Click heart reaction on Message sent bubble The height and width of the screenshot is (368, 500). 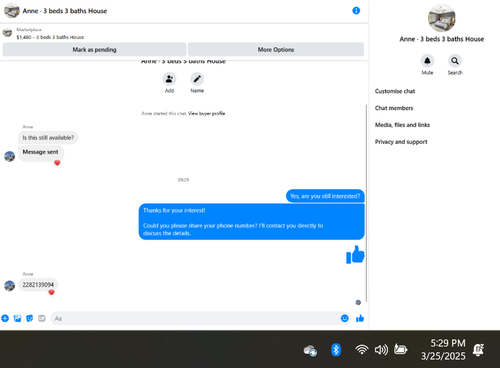(57, 163)
